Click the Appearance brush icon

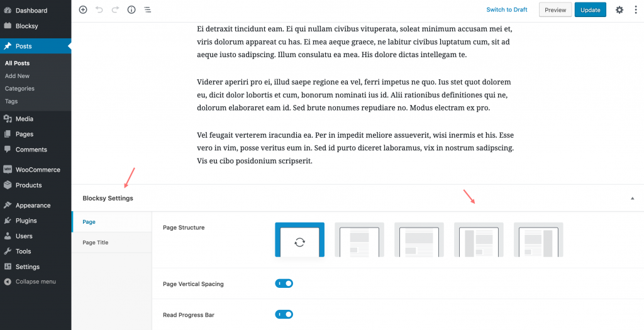pos(8,205)
